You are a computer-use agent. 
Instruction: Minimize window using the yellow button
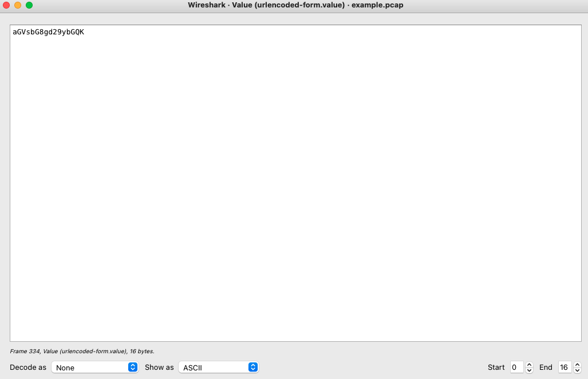tap(18, 5)
